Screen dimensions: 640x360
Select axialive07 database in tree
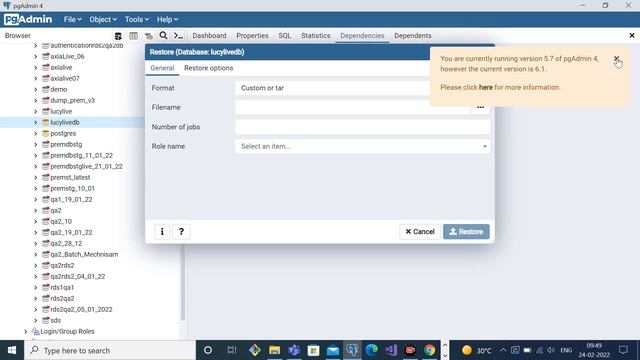pyautogui.click(x=65, y=78)
